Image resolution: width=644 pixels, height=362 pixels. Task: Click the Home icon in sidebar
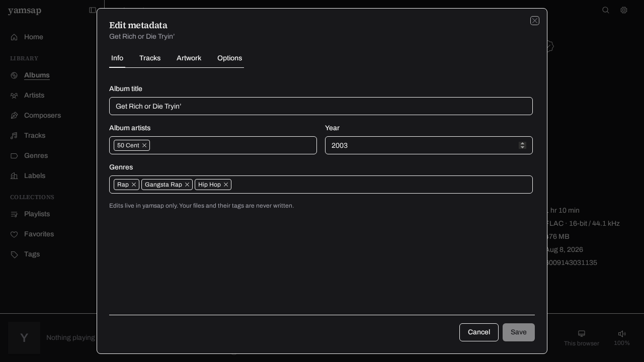coord(14,37)
